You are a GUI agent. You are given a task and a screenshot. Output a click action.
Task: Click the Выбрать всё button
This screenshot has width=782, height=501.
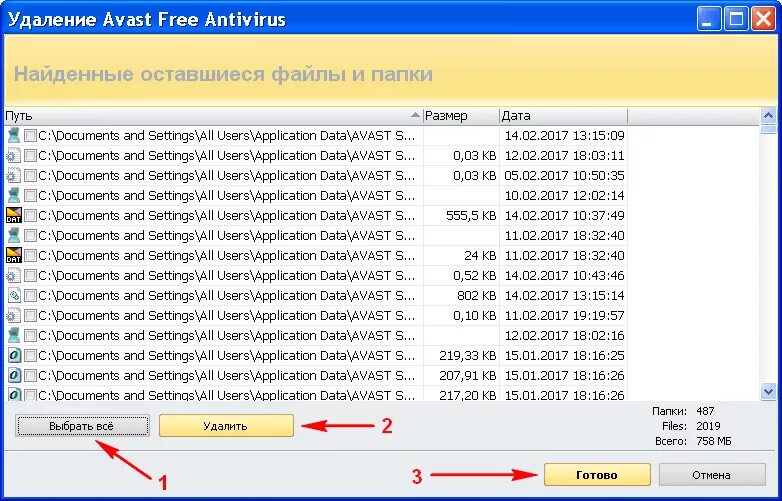pos(82,426)
